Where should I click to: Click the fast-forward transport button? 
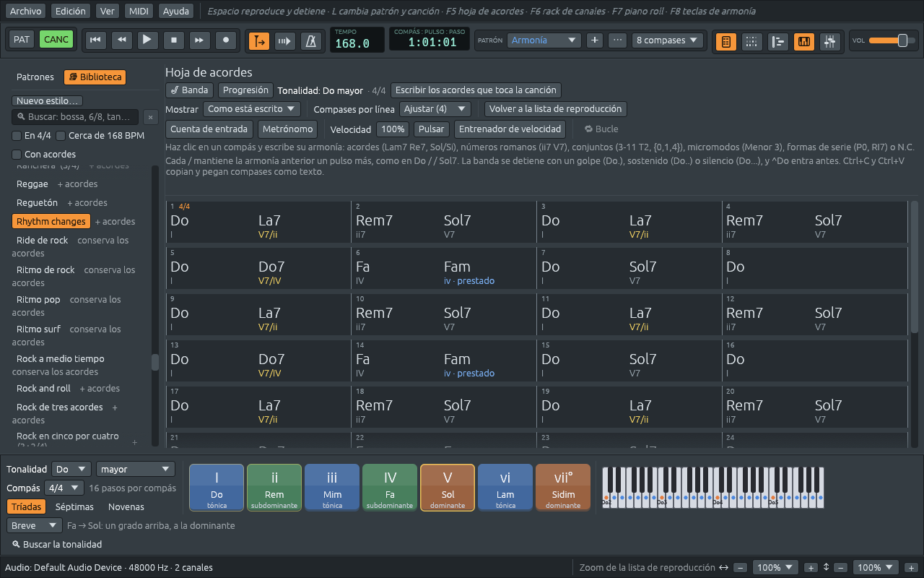tap(200, 40)
